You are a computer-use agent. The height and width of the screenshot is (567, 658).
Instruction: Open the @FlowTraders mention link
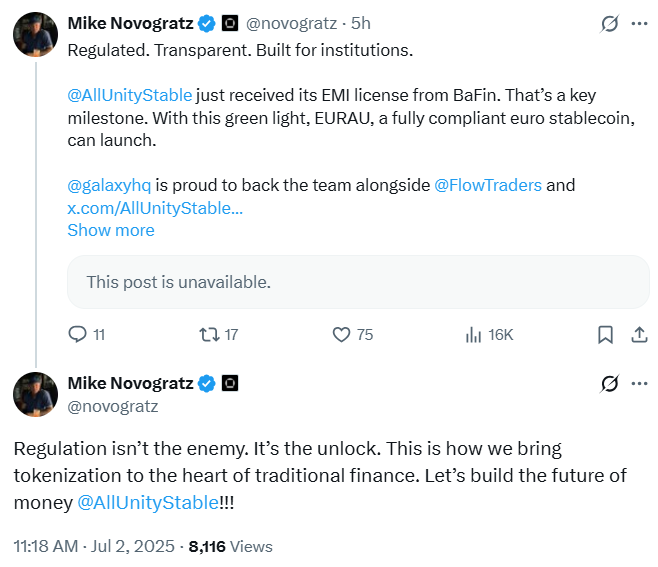click(x=487, y=185)
